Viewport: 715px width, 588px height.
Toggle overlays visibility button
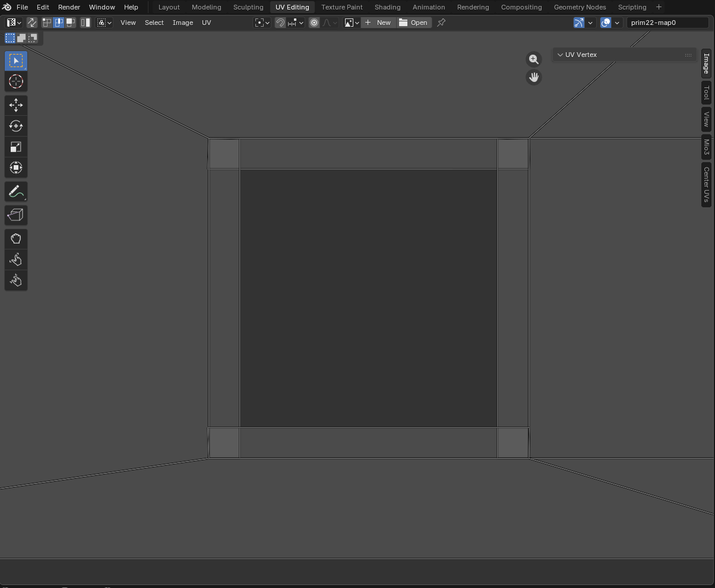(x=606, y=23)
